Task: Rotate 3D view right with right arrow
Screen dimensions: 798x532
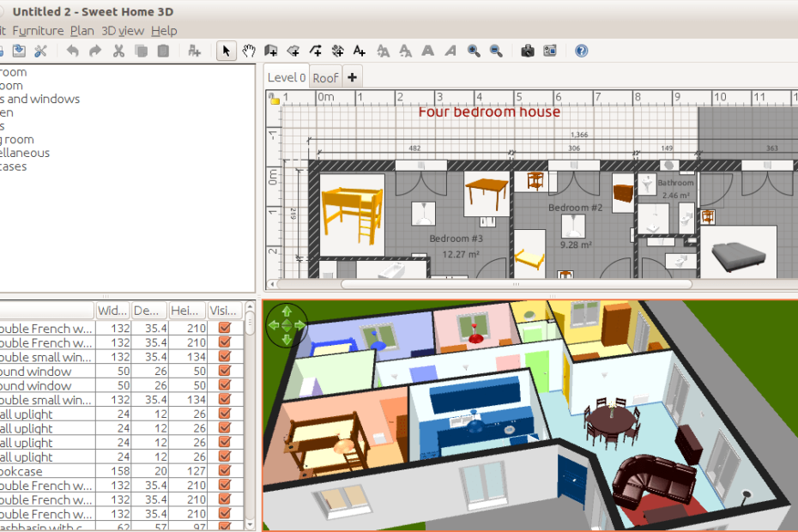Action: pyautogui.click(x=299, y=325)
